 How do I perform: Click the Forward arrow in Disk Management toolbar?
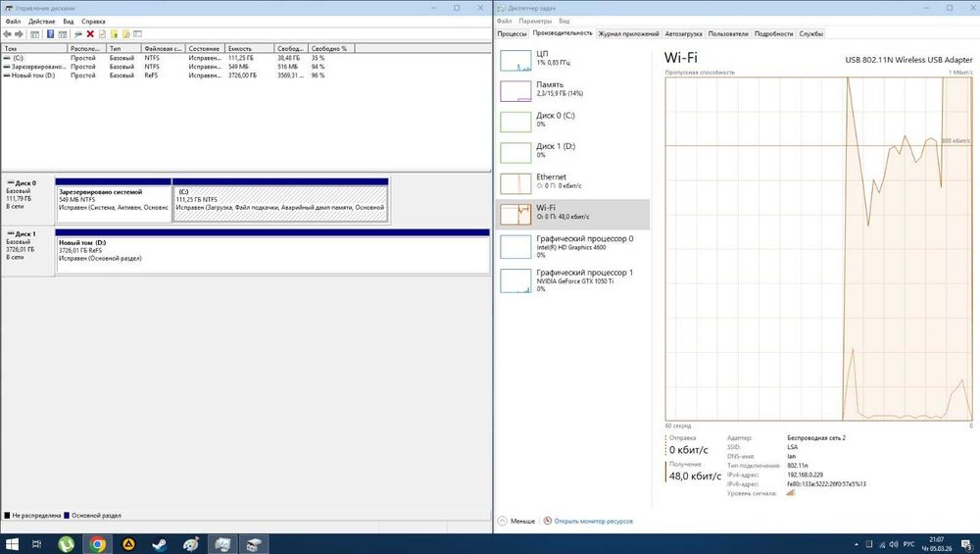coord(19,34)
